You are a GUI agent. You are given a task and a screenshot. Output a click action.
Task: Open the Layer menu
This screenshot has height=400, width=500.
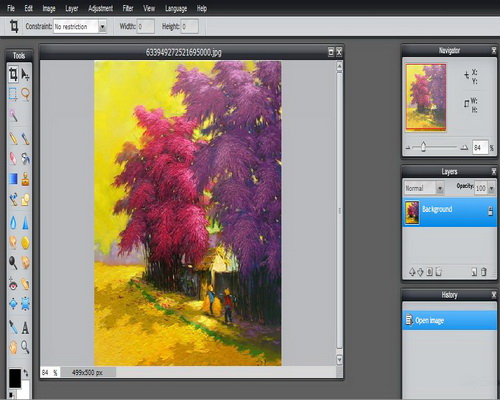coord(72,8)
